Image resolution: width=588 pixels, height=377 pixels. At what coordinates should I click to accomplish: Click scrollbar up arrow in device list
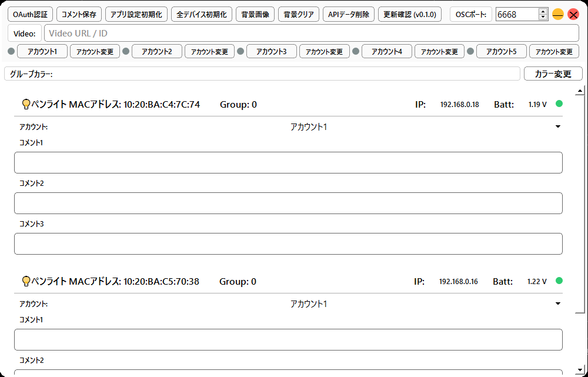tap(580, 91)
